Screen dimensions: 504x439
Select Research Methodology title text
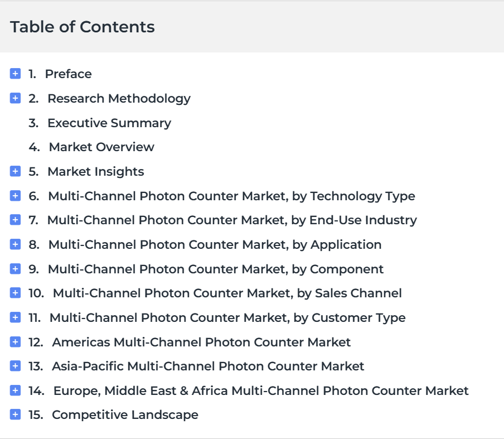coord(119,99)
